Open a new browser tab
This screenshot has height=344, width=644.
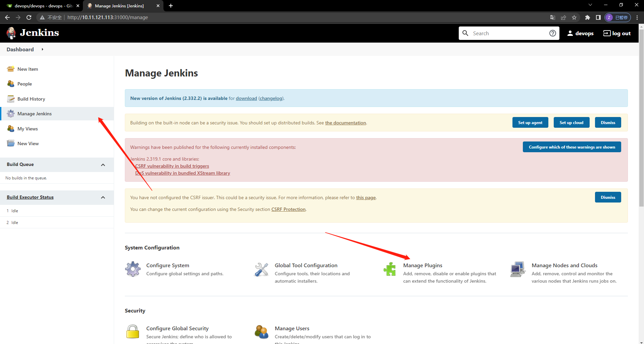coord(171,6)
